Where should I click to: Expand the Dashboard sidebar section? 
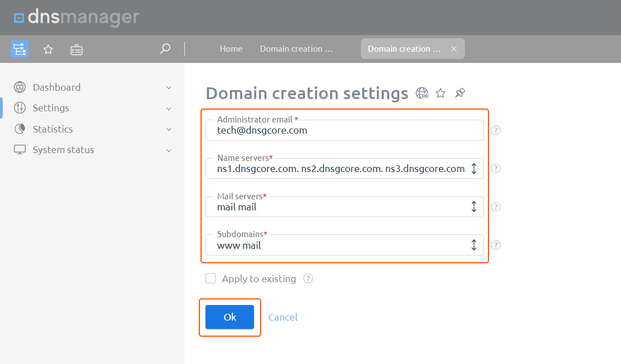pyautogui.click(x=169, y=87)
